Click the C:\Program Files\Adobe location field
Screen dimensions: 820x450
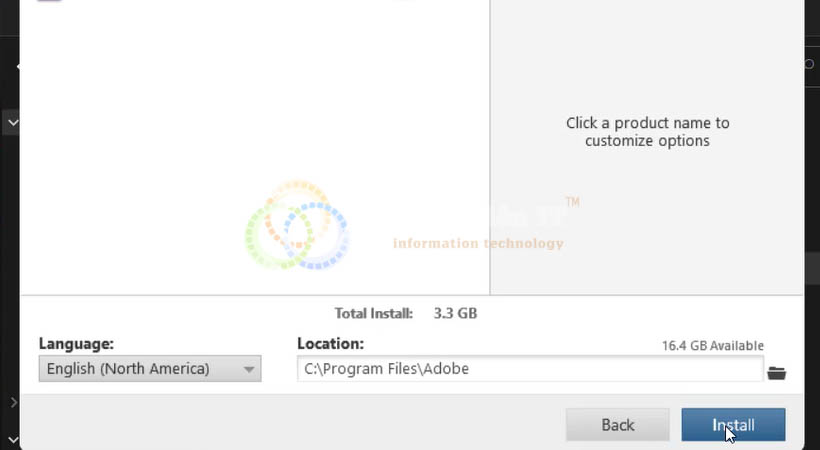point(530,369)
